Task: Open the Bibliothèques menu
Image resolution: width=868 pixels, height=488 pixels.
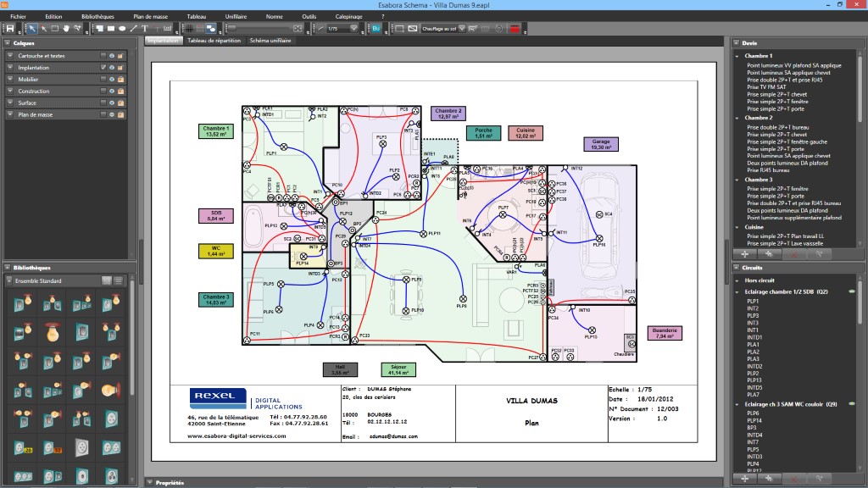Action: pos(97,17)
